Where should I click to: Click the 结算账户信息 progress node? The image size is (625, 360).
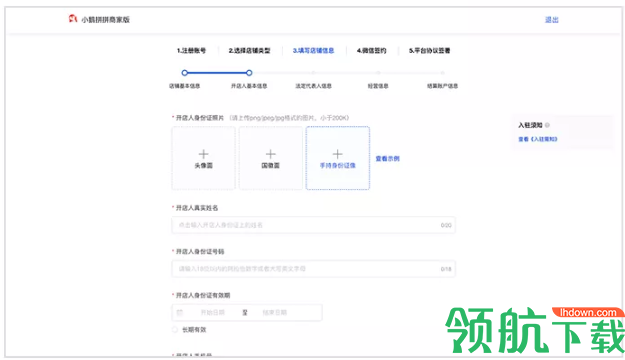[x=442, y=73]
